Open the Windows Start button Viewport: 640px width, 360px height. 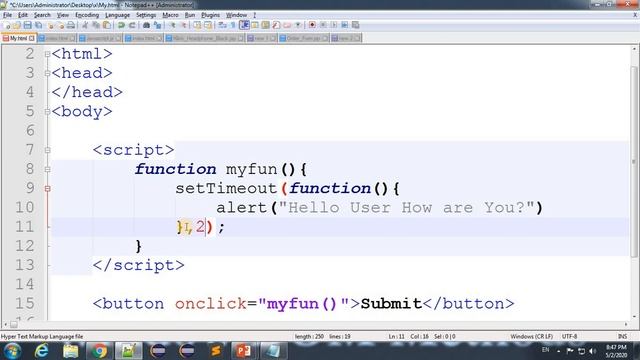click(x=12, y=351)
